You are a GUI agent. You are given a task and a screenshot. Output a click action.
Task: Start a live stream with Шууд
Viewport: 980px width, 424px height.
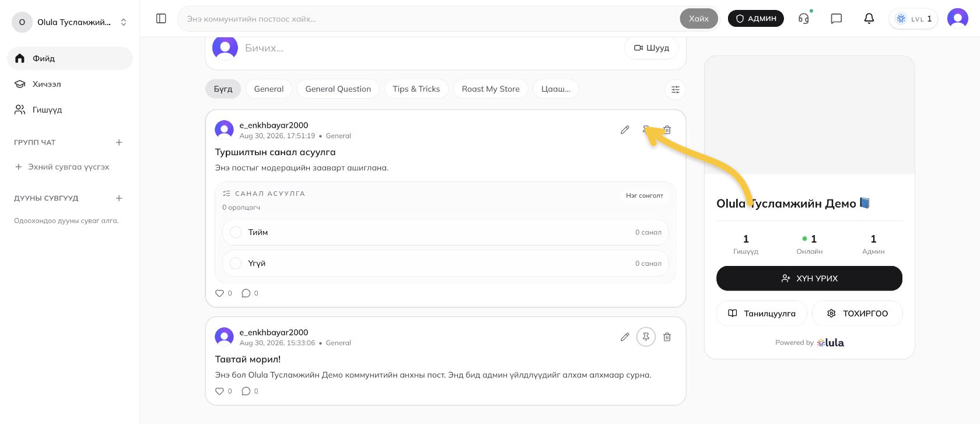click(x=652, y=48)
